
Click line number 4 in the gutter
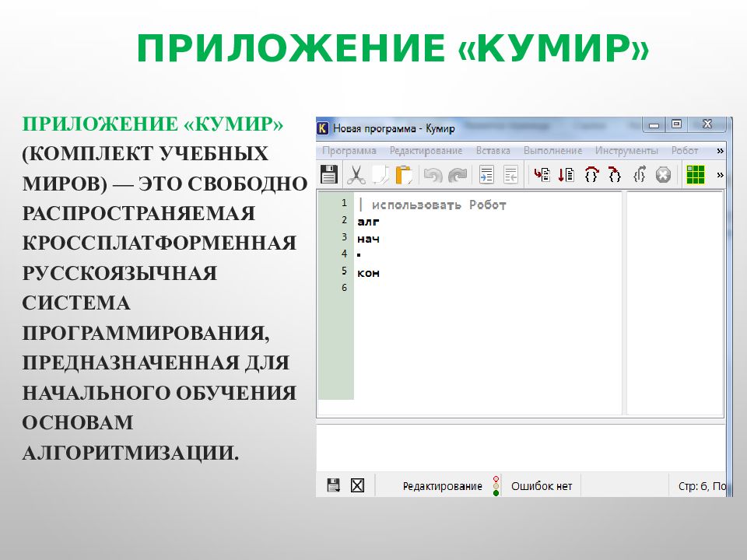(x=345, y=254)
